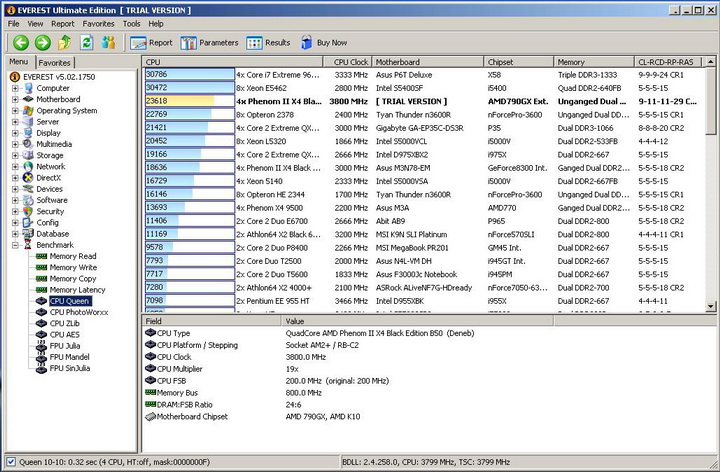Select the DirectX tree icon

pos(28,178)
